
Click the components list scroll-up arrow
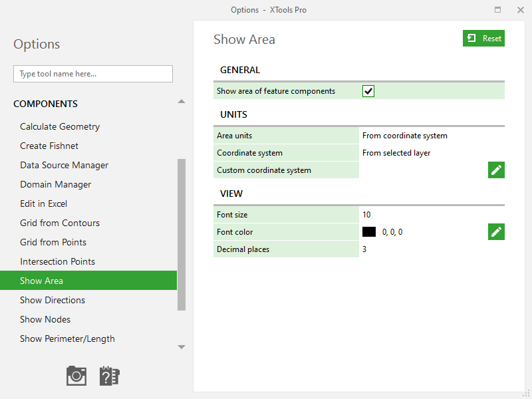tap(182, 102)
